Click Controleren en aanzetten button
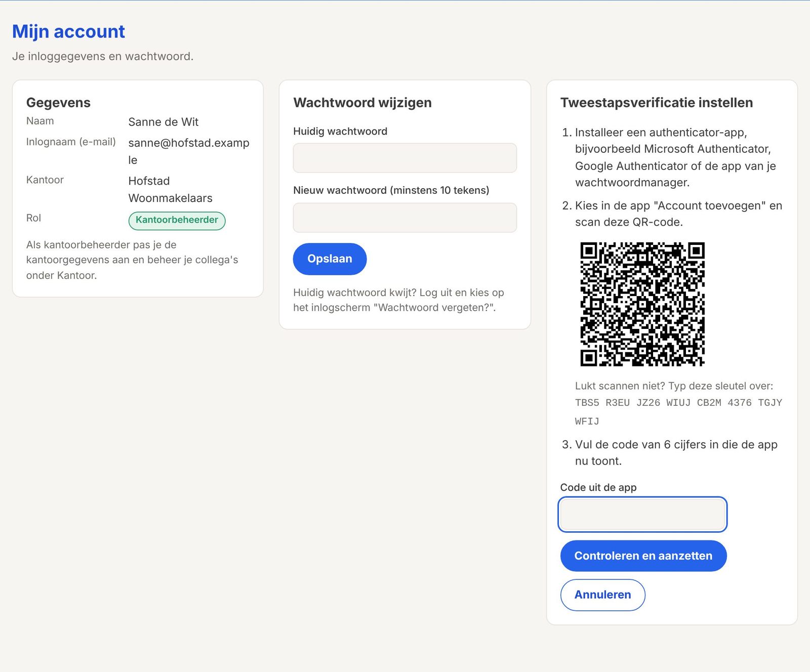 (x=643, y=556)
